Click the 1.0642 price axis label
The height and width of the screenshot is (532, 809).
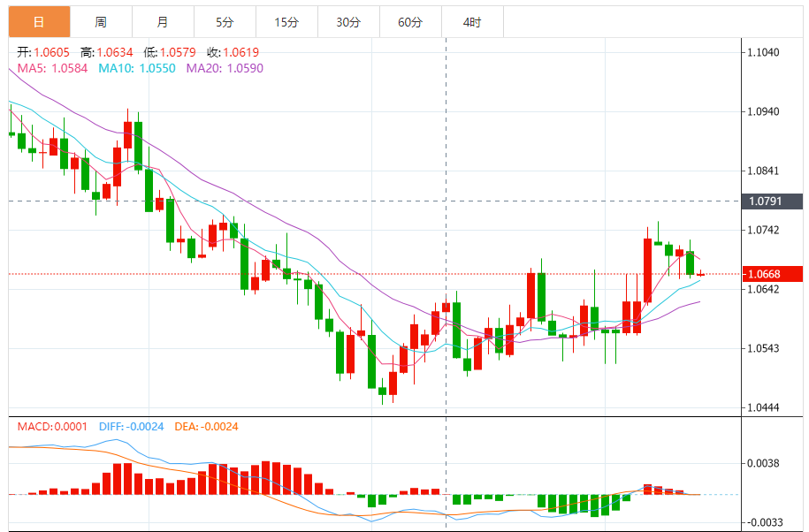click(x=764, y=289)
